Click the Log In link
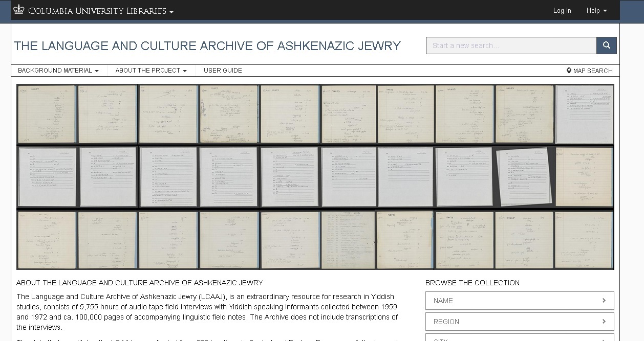Image resolution: width=644 pixels, height=341 pixels. click(x=562, y=11)
